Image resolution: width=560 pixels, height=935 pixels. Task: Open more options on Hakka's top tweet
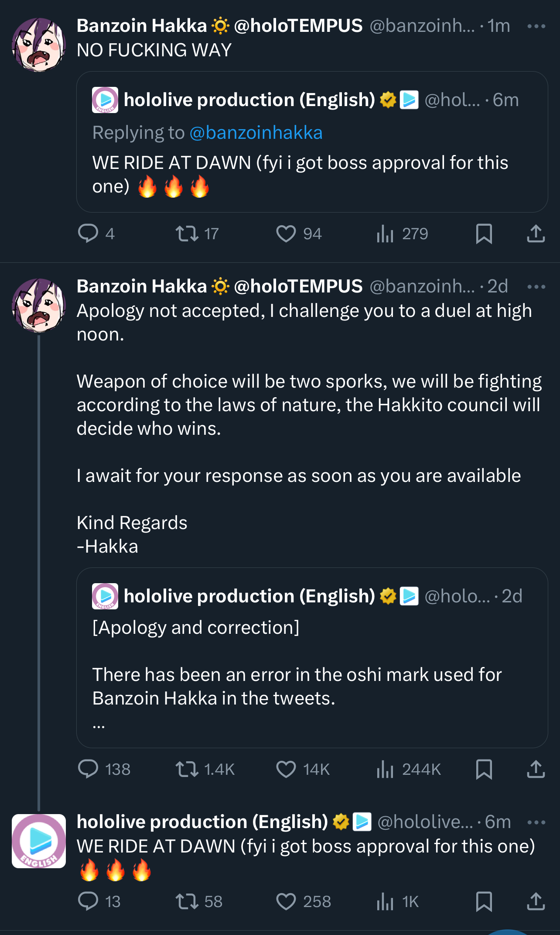[536, 26]
